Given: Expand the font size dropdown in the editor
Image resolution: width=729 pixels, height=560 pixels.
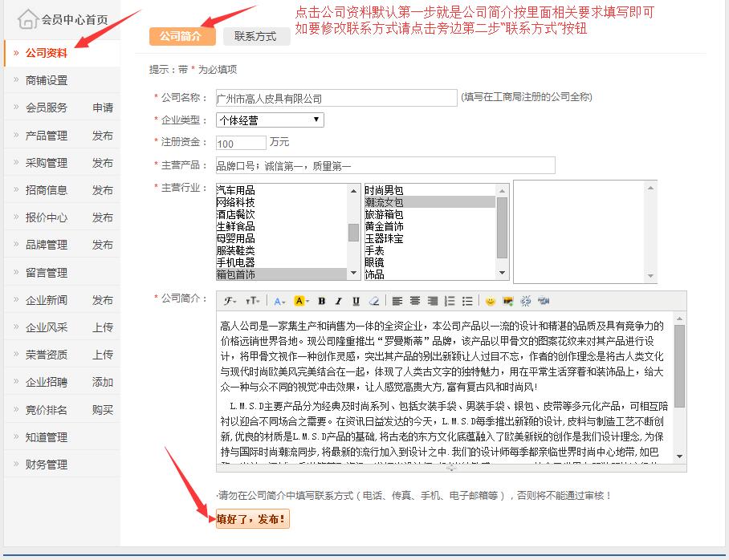Looking at the screenshot, I should click(x=252, y=301).
